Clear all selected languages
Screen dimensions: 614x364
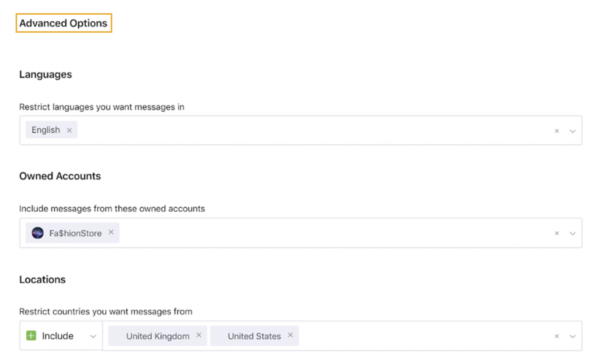[x=557, y=131]
